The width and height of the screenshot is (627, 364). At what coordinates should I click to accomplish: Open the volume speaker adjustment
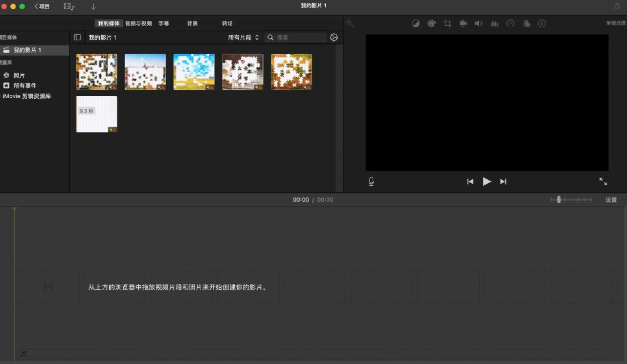(479, 23)
